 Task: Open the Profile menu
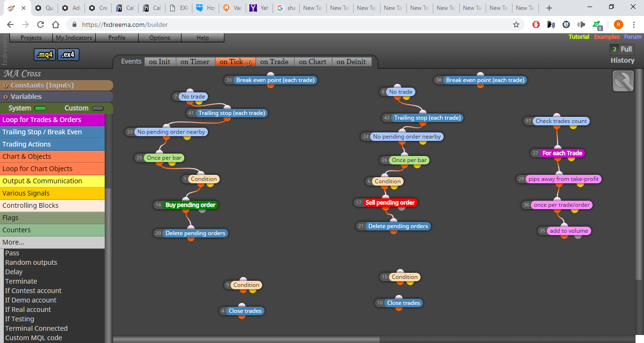tap(117, 38)
